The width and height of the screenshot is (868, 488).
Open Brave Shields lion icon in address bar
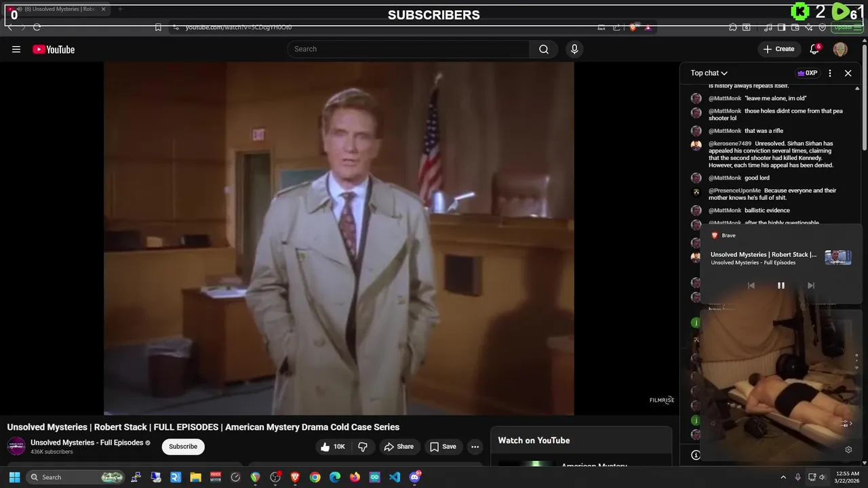(x=633, y=27)
